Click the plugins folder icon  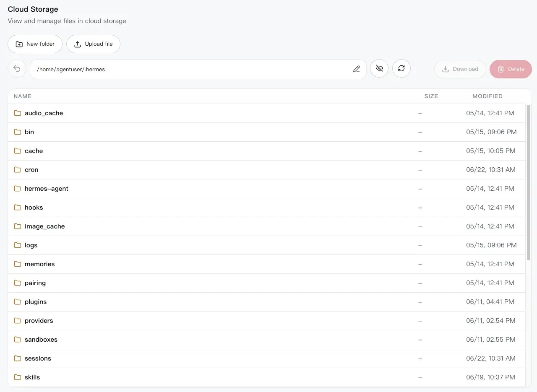click(18, 302)
